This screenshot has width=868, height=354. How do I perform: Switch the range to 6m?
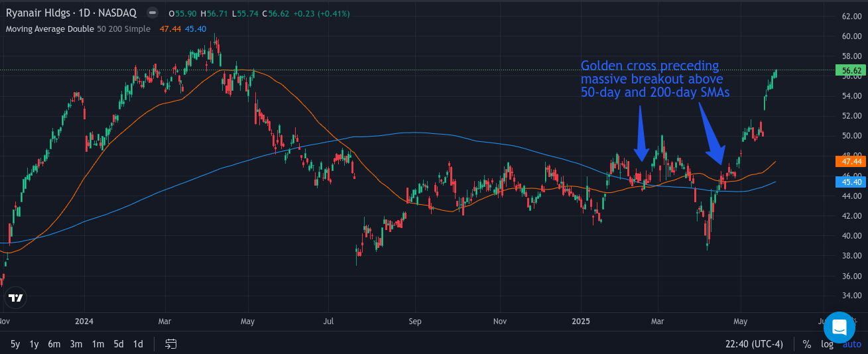point(54,343)
